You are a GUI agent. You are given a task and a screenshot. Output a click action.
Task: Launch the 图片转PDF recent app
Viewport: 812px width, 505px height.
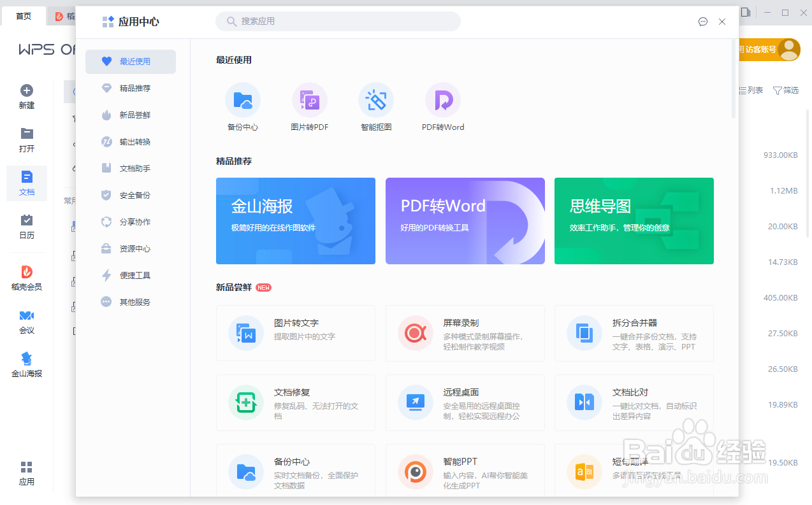[x=310, y=106]
